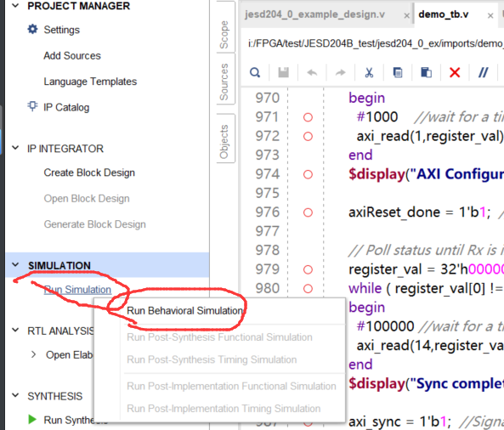This screenshot has height=430, width=504.
Task: Click line number 978 in the gutter
Action: (x=268, y=251)
